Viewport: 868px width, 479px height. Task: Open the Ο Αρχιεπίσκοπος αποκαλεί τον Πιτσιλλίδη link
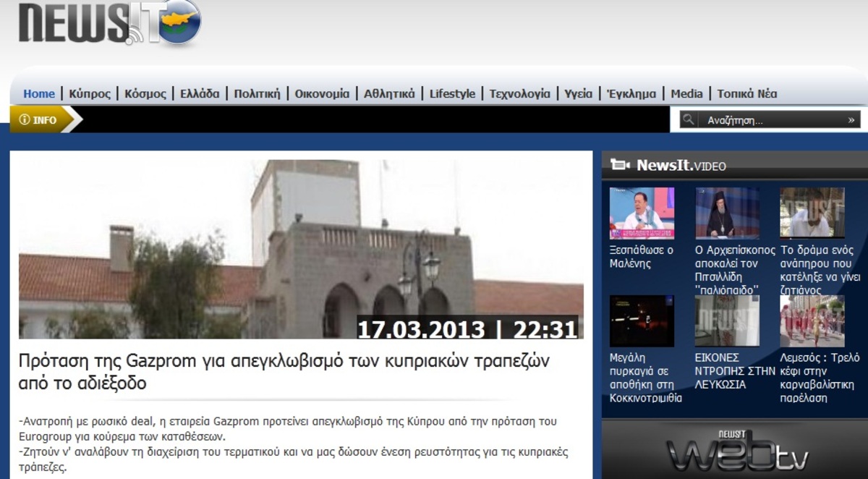click(x=735, y=270)
